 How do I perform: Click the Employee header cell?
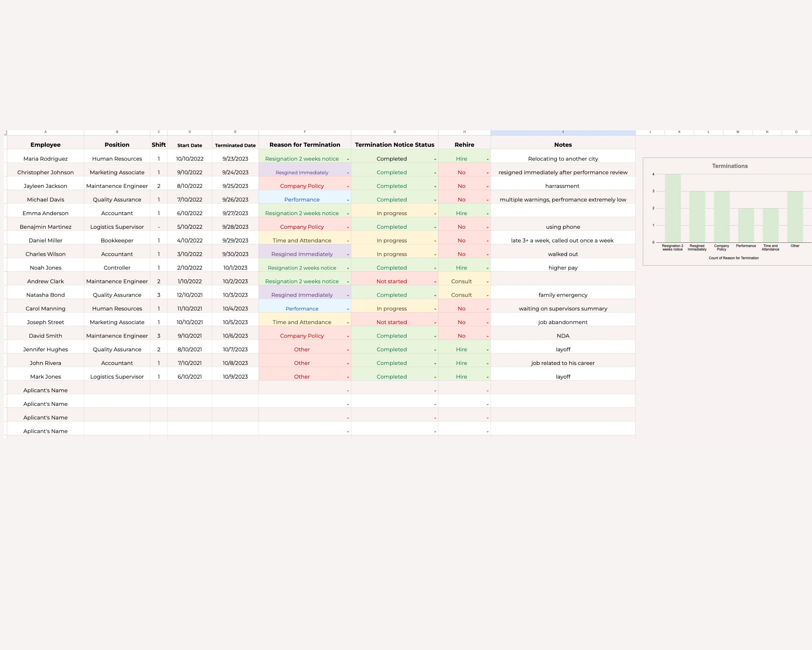(x=45, y=144)
